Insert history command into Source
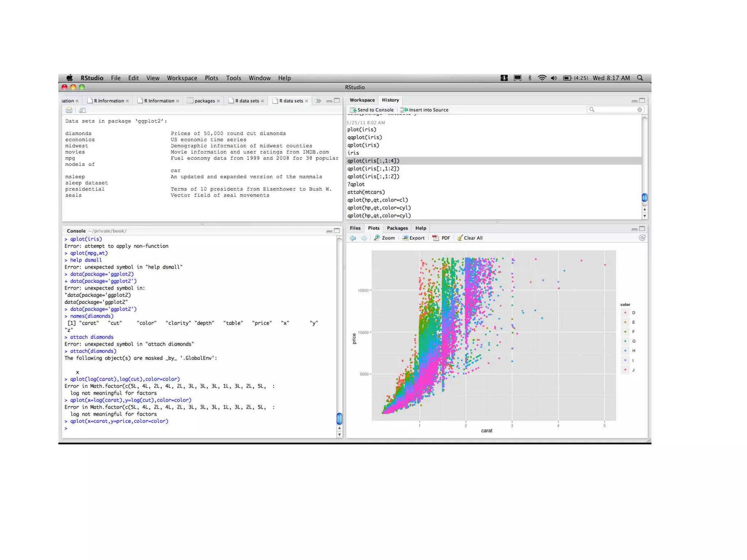 pyautogui.click(x=425, y=110)
